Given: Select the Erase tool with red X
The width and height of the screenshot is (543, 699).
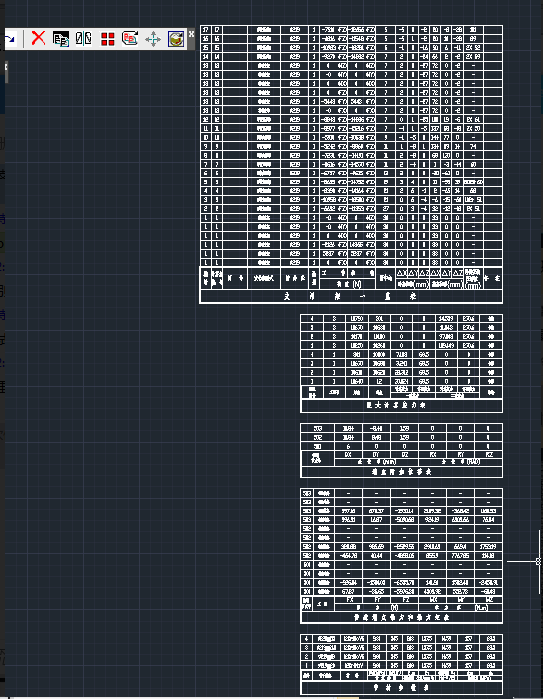Looking at the screenshot, I should coord(38,38).
